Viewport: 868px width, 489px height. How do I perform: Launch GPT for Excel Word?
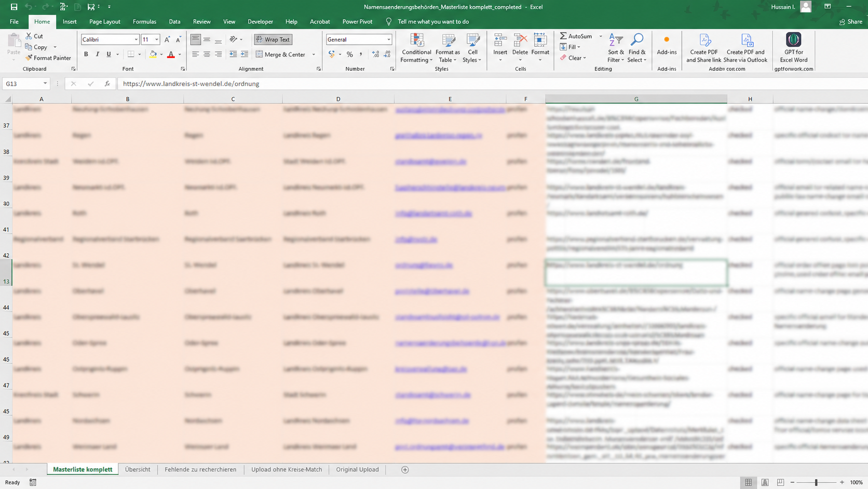coord(794,48)
